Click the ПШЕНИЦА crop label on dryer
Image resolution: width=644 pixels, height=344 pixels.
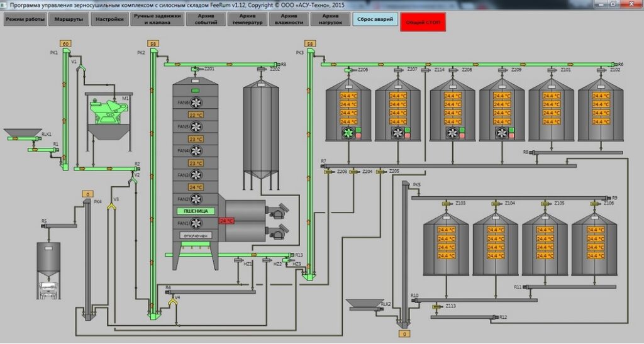pos(196,211)
